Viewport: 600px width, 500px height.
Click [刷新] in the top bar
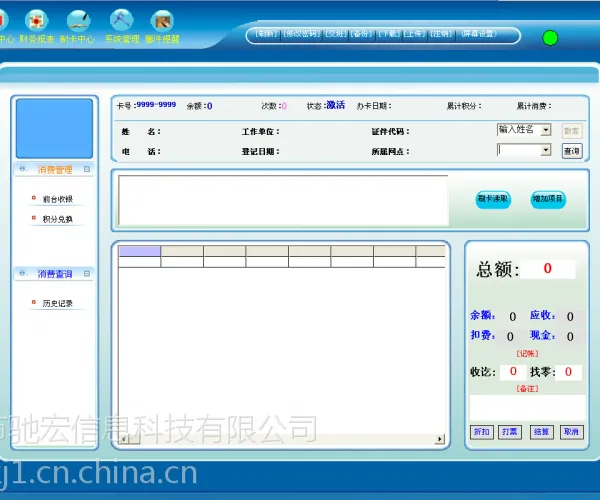(266, 34)
